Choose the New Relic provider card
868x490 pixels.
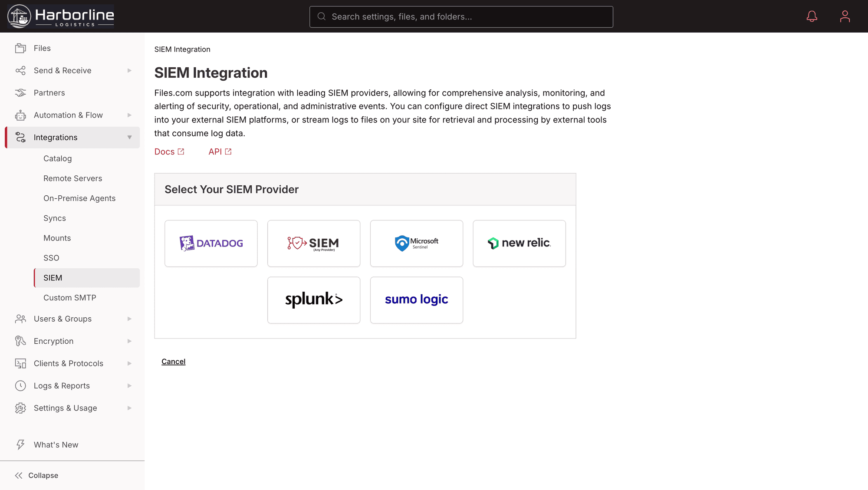(x=519, y=243)
